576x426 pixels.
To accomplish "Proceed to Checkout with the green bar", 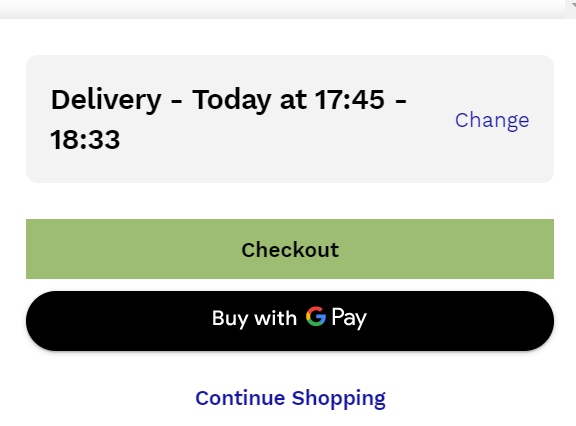I will (x=290, y=249).
